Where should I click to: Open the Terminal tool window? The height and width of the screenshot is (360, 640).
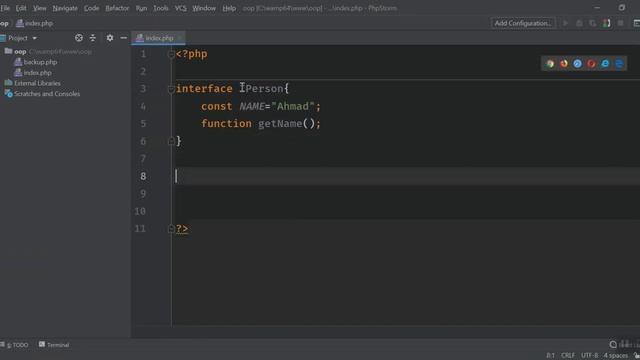[x=54, y=345]
